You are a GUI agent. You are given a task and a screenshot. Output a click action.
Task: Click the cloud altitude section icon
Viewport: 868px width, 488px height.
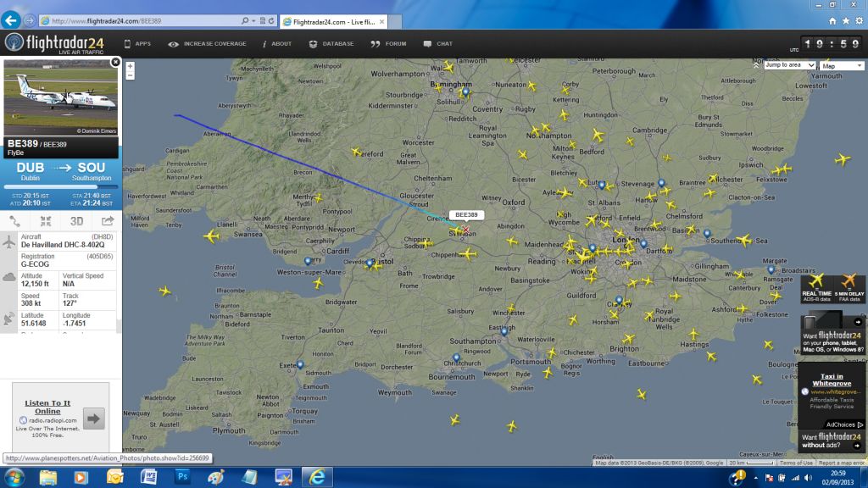coord(8,277)
